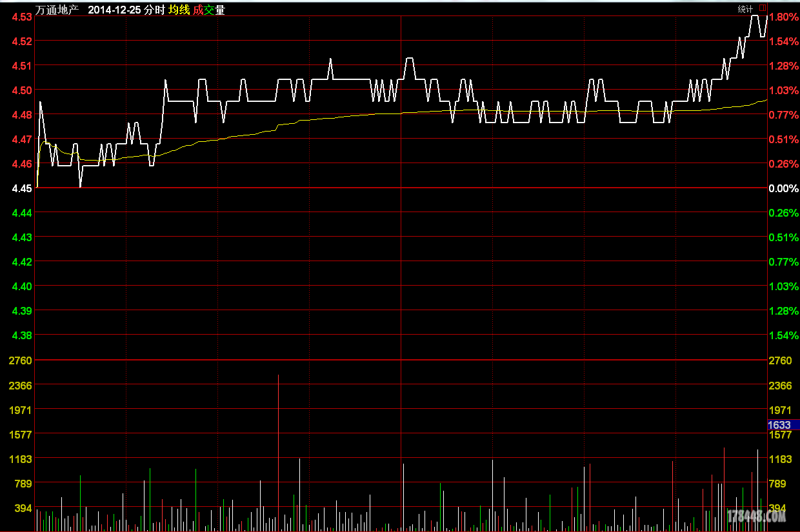Click the green 0.51% loss label
800x532 pixels.
tap(784, 237)
